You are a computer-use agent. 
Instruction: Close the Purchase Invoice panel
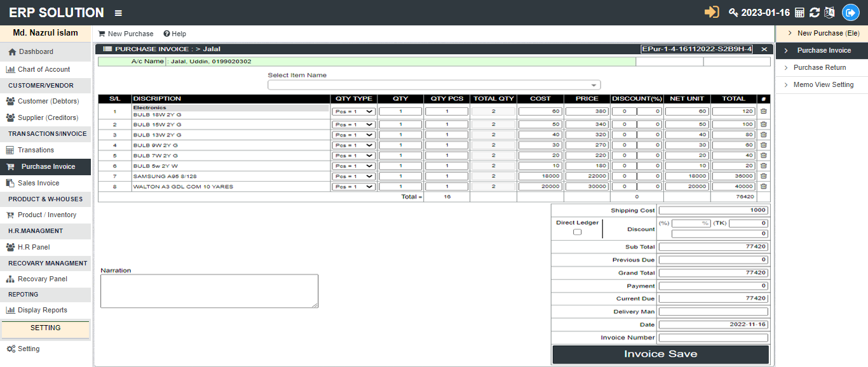coord(764,49)
